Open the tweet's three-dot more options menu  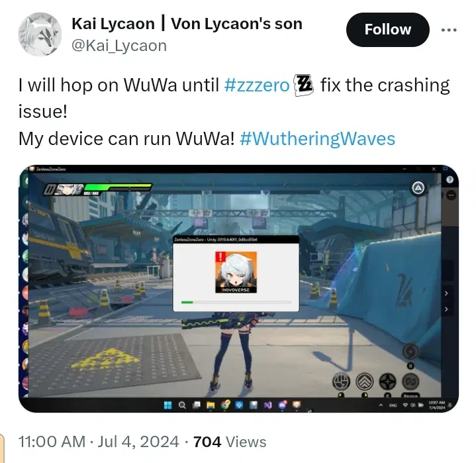point(449,30)
